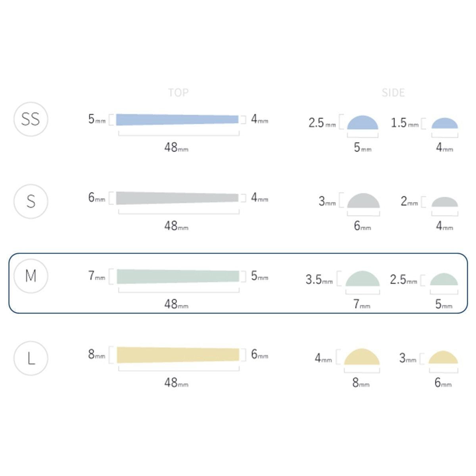Click the TOP column heading
Viewport: 476px width, 476px height.
tap(178, 93)
